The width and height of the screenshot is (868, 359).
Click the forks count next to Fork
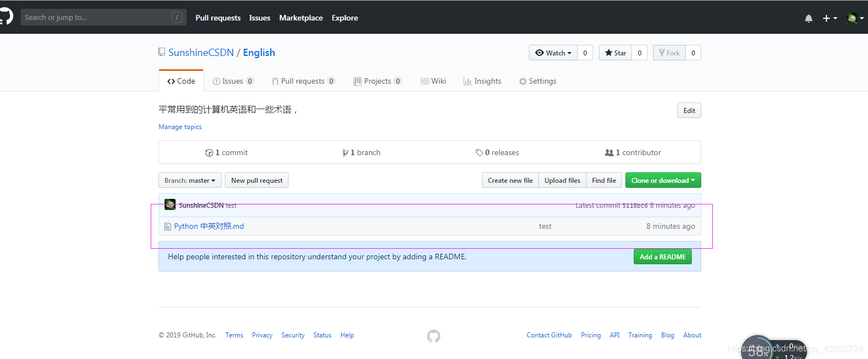click(x=693, y=53)
